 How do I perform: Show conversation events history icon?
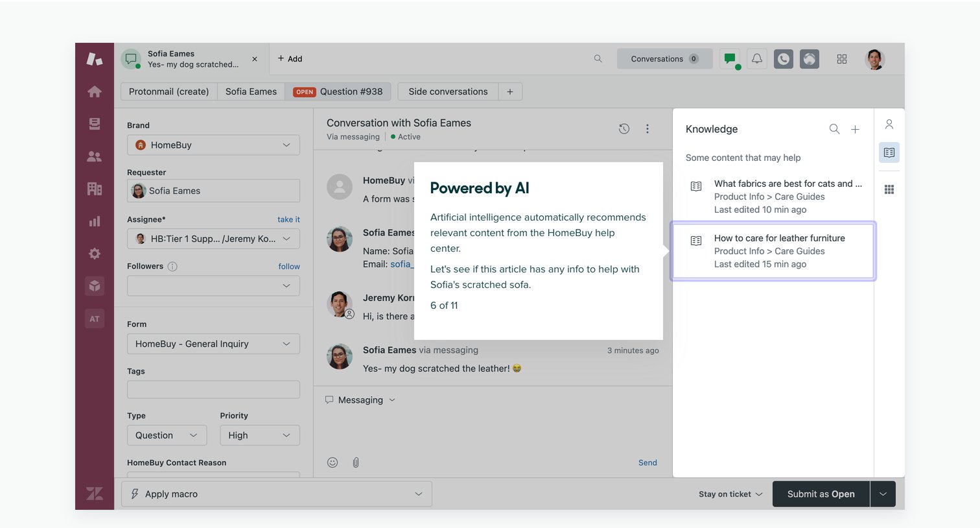tap(624, 128)
